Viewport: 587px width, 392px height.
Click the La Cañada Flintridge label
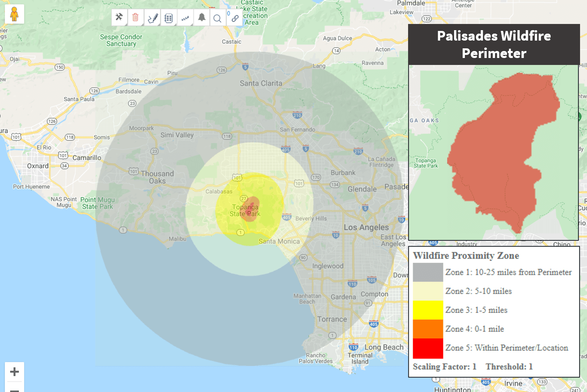pos(381,162)
